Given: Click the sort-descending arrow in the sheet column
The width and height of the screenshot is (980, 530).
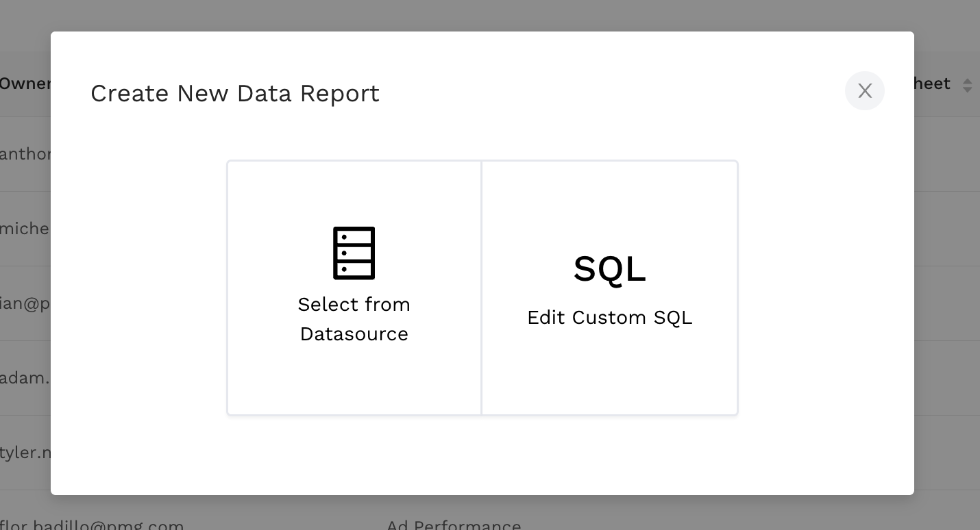Looking at the screenshot, I should [967, 90].
